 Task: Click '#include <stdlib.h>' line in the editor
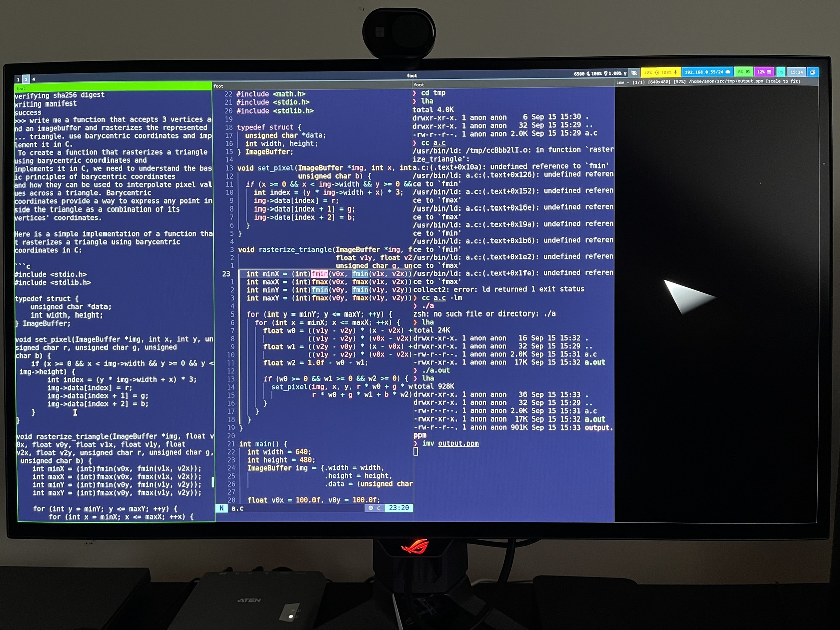pos(275,111)
